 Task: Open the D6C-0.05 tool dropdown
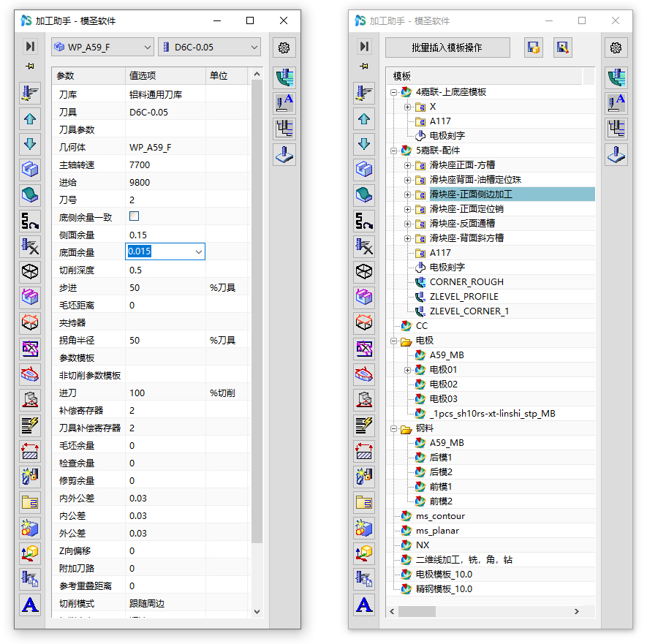click(x=209, y=48)
